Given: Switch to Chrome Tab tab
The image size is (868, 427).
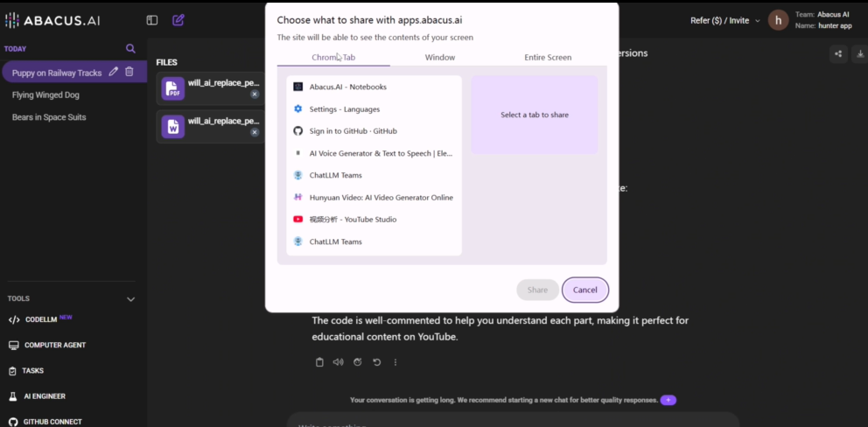Looking at the screenshot, I should [x=333, y=58].
